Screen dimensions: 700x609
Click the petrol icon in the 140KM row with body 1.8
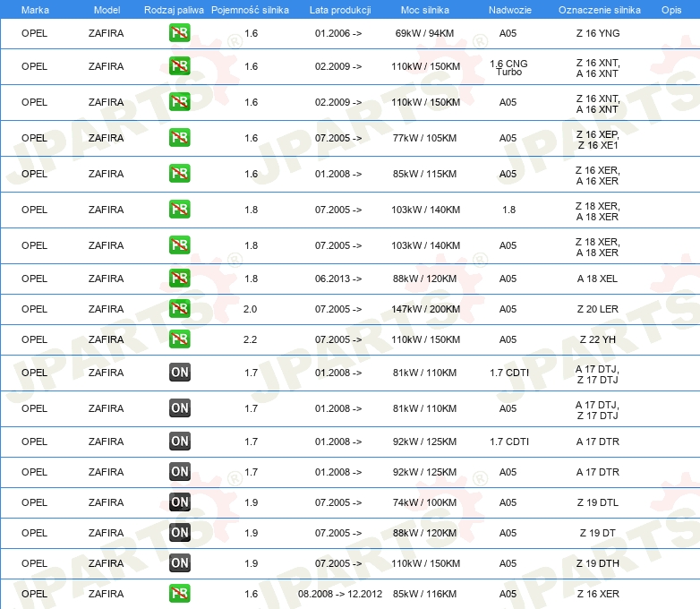point(179,209)
